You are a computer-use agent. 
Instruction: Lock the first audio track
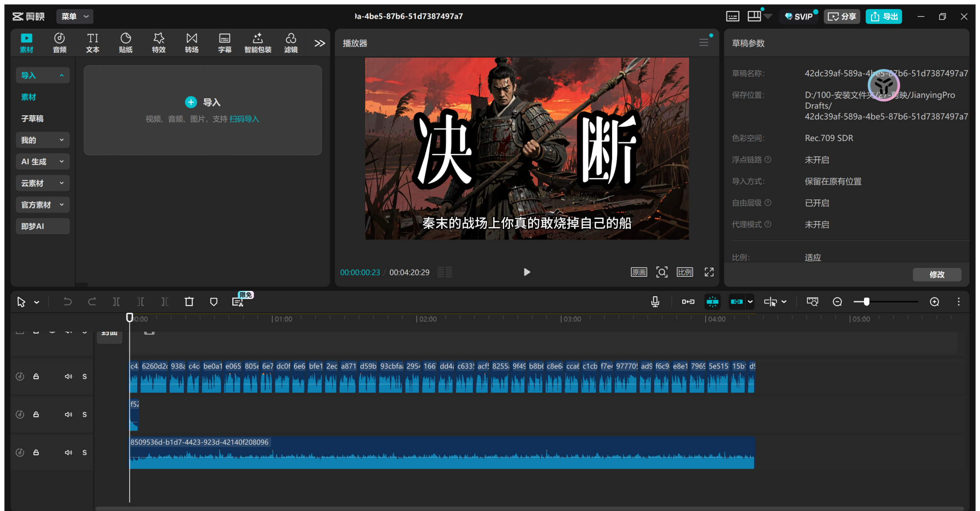pyautogui.click(x=36, y=376)
